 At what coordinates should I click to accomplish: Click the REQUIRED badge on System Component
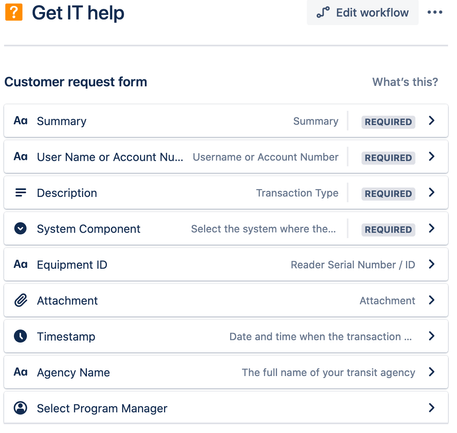388,229
